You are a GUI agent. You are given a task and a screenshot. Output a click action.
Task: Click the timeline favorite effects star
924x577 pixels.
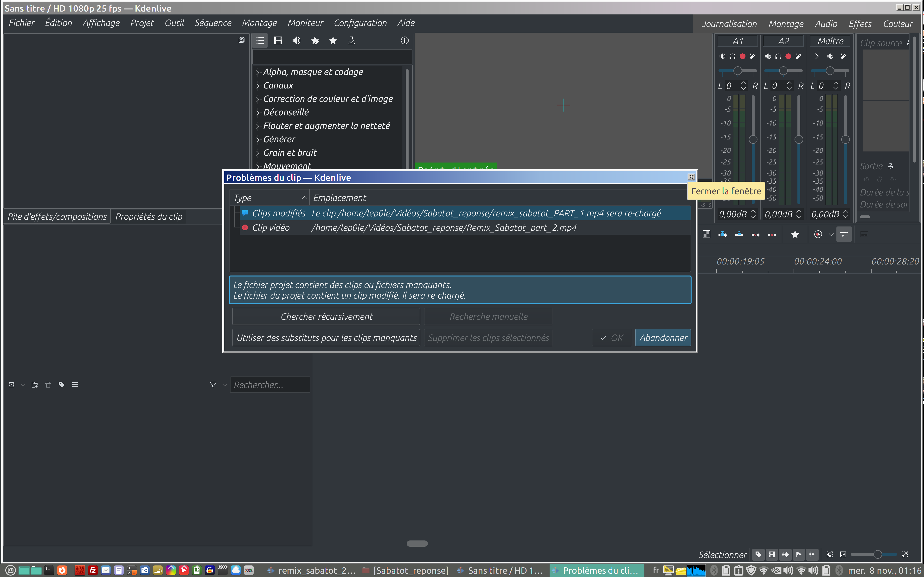coord(795,234)
